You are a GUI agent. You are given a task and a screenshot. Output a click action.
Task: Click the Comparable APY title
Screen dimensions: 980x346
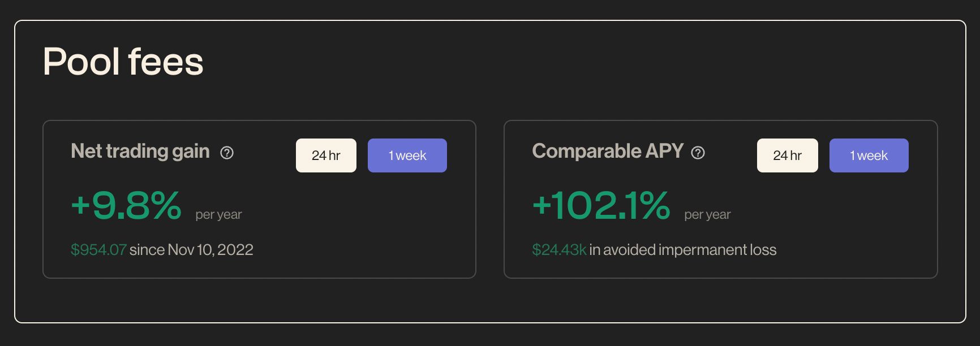608,152
